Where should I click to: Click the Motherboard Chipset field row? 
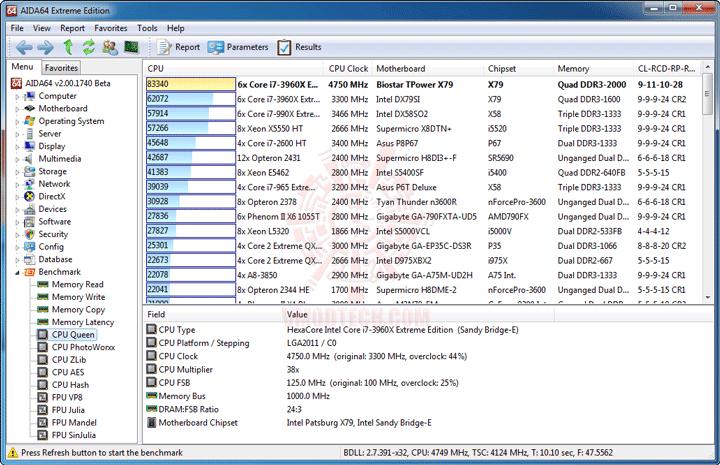(427, 423)
